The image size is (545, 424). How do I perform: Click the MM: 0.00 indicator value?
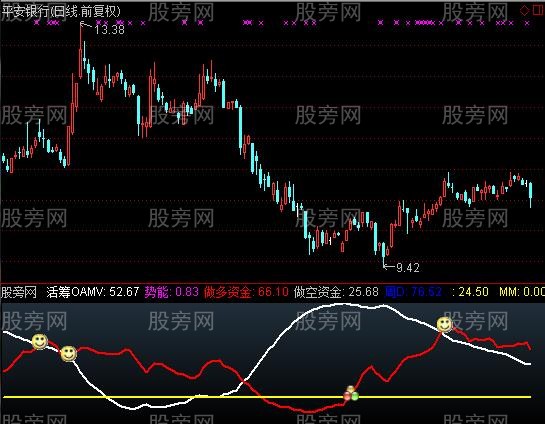click(x=522, y=292)
